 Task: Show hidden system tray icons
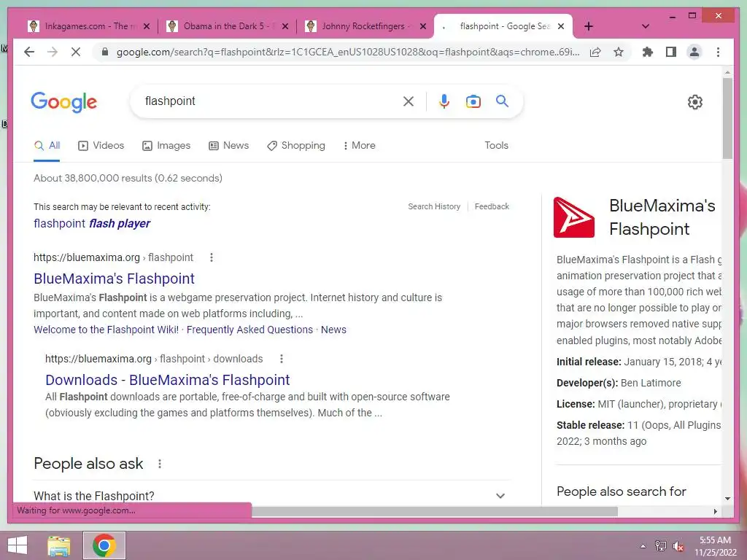643,545
